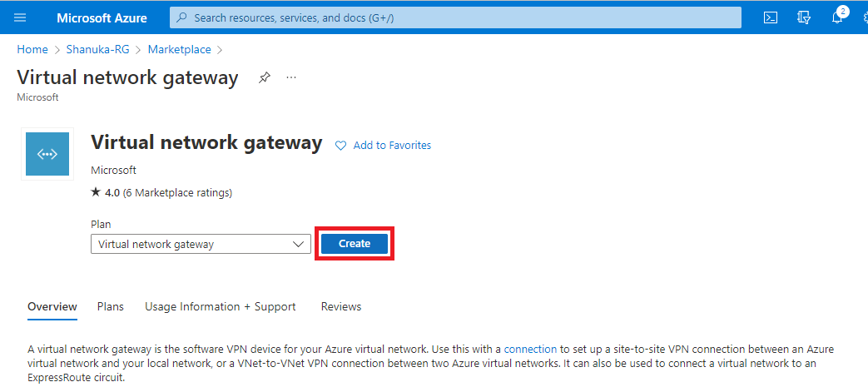
Task: Open Directories and subscriptions filter icon
Action: pyautogui.click(x=804, y=17)
